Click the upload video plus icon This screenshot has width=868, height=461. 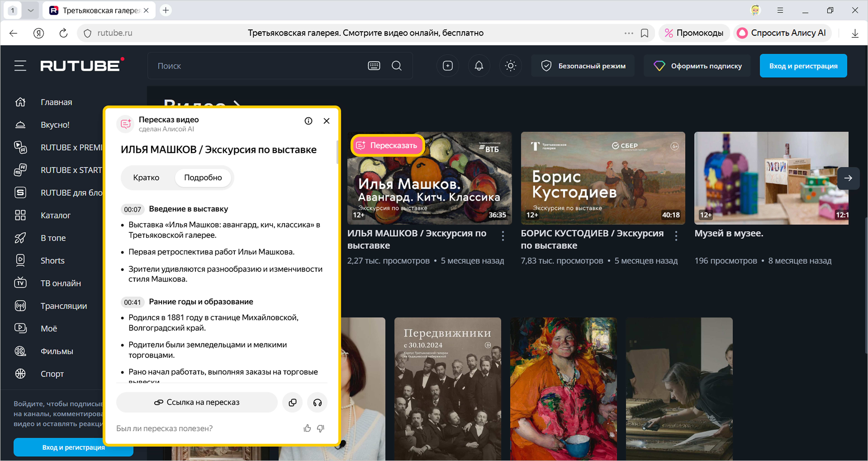coord(447,66)
